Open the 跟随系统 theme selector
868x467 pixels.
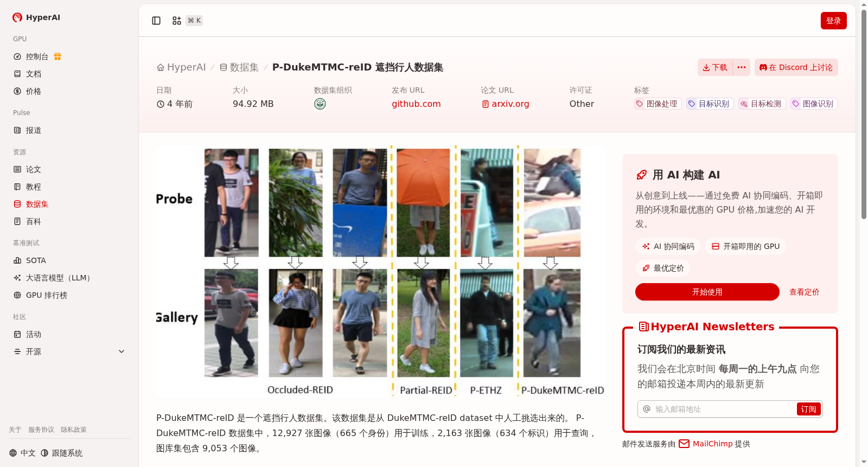61,453
